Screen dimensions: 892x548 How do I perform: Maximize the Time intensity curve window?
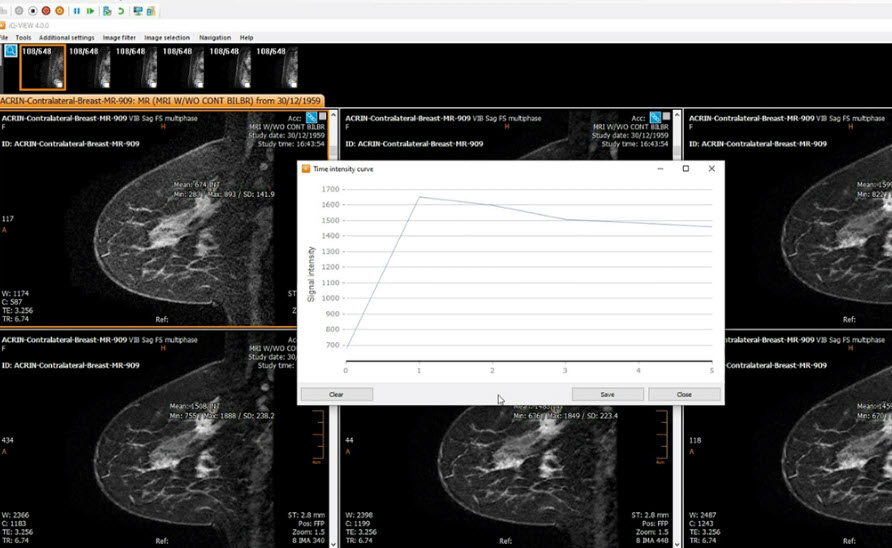(x=686, y=169)
